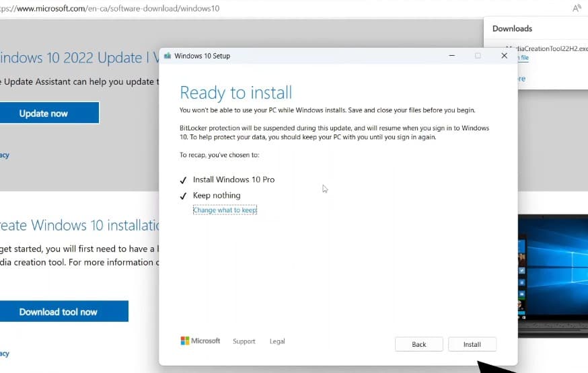This screenshot has height=373, width=588.
Task: Click checkmark beside Install Windows 10 Pro
Action: 183,180
